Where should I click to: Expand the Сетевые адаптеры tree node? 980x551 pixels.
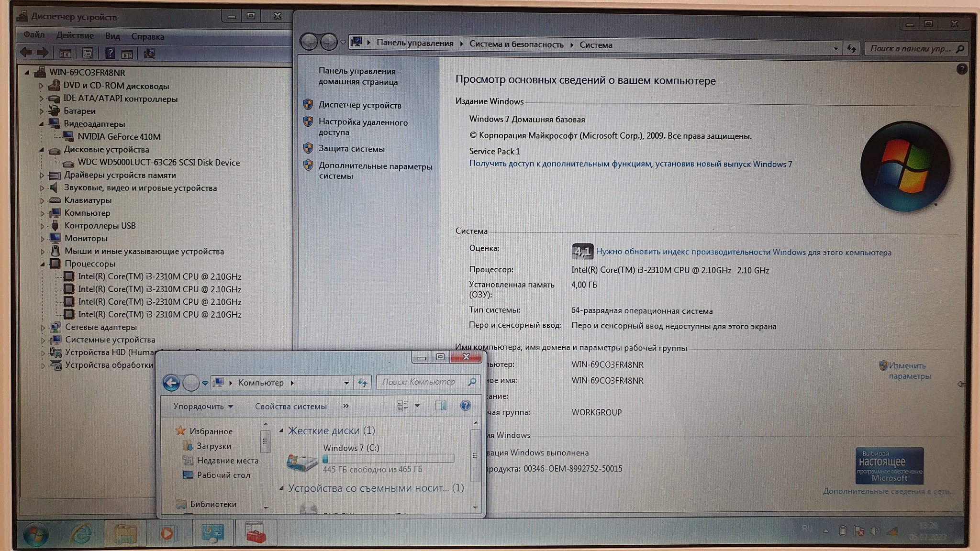tap(43, 328)
